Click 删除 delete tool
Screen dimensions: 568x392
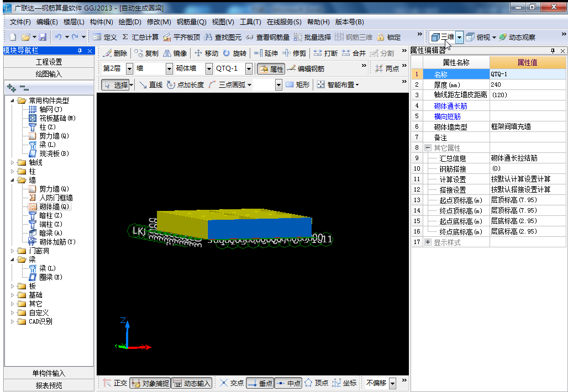[x=115, y=53]
